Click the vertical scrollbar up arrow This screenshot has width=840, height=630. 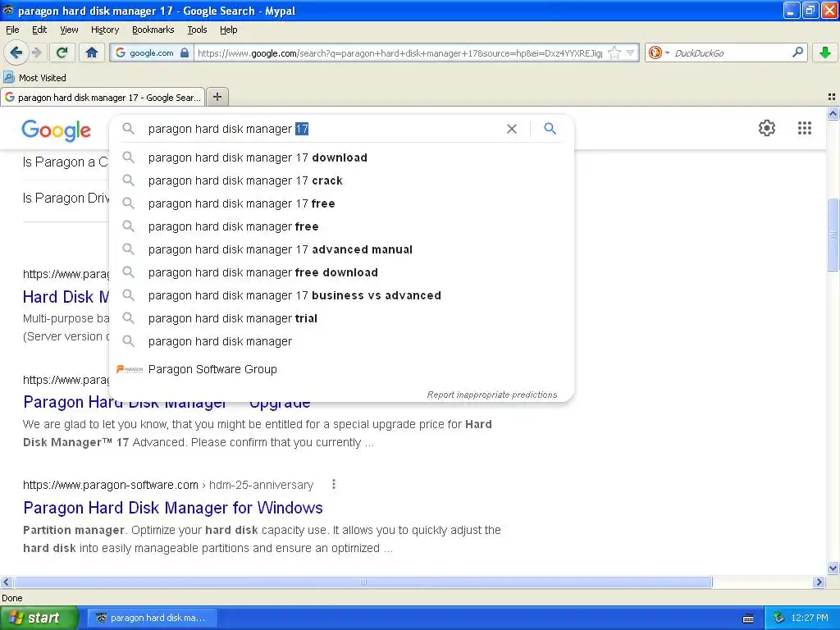tap(833, 113)
